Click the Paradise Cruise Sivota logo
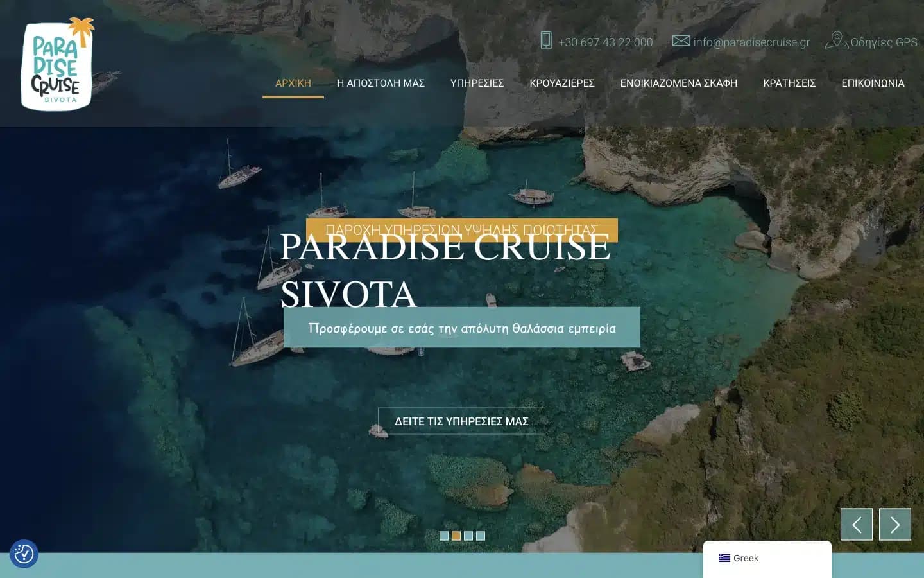The image size is (924, 578). coord(58,64)
